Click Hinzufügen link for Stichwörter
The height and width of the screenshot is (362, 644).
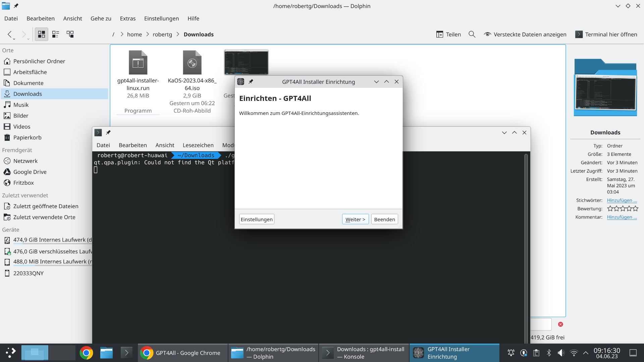622,200
